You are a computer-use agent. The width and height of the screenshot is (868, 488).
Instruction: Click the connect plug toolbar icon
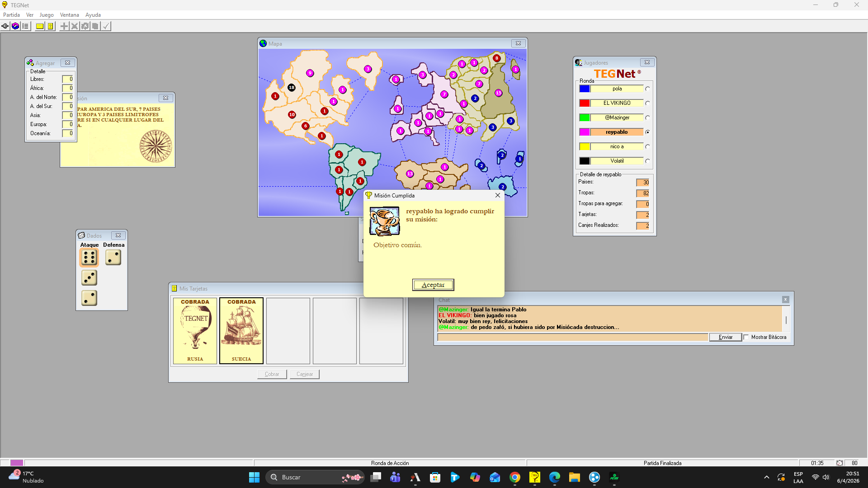tap(5, 26)
